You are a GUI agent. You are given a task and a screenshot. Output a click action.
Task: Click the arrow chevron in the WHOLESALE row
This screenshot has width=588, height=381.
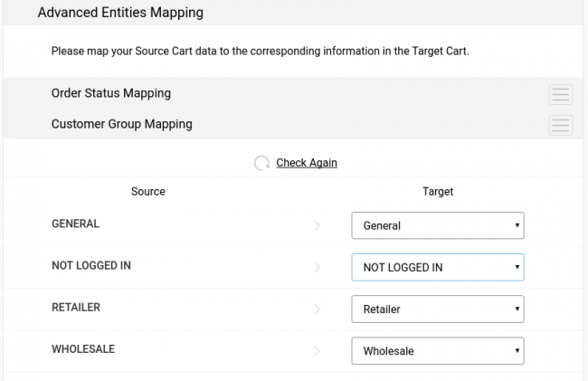click(318, 351)
